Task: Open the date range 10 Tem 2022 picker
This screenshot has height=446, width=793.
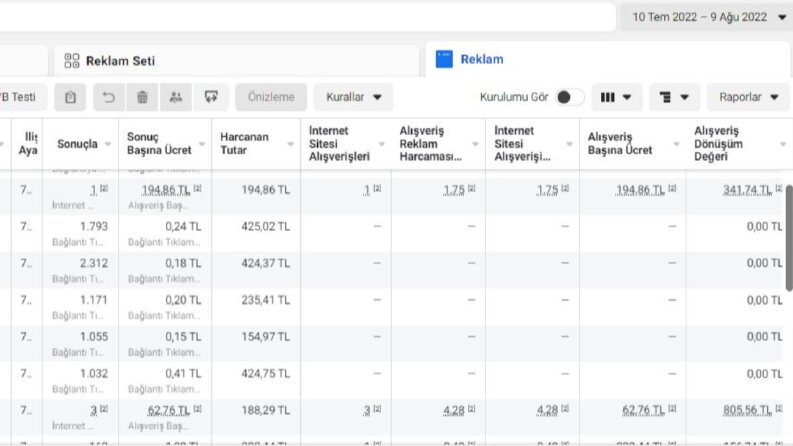Action: [x=707, y=17]
